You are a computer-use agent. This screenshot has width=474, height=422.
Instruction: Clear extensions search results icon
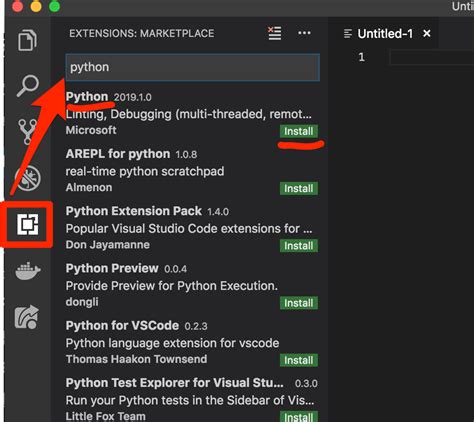tap(275, 33)
